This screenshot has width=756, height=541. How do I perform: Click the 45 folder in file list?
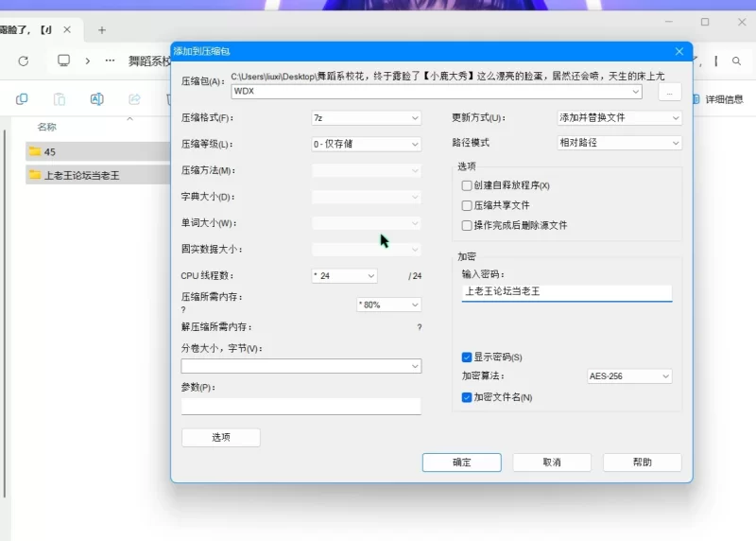[x=49, y=151]
